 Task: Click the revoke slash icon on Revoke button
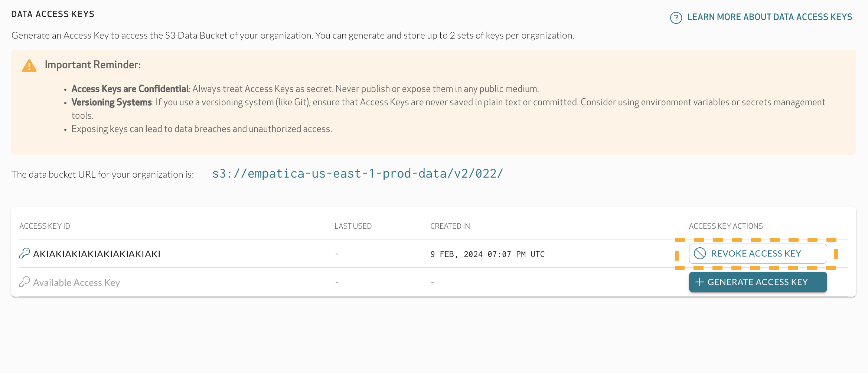[x=699, y=254]
